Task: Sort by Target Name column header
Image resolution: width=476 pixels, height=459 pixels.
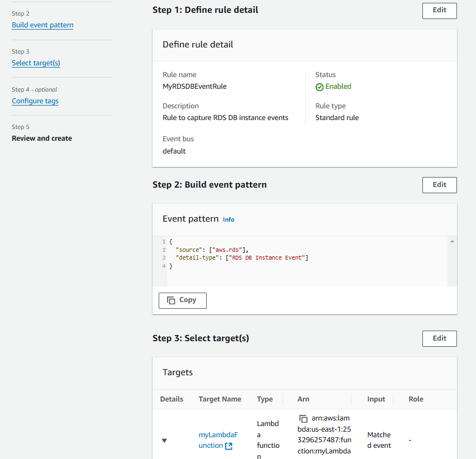Action: [x=220, y=399]
